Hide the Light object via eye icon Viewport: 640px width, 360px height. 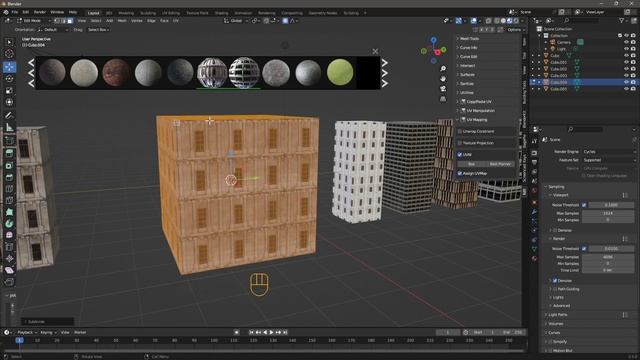(x=627, y=49)
